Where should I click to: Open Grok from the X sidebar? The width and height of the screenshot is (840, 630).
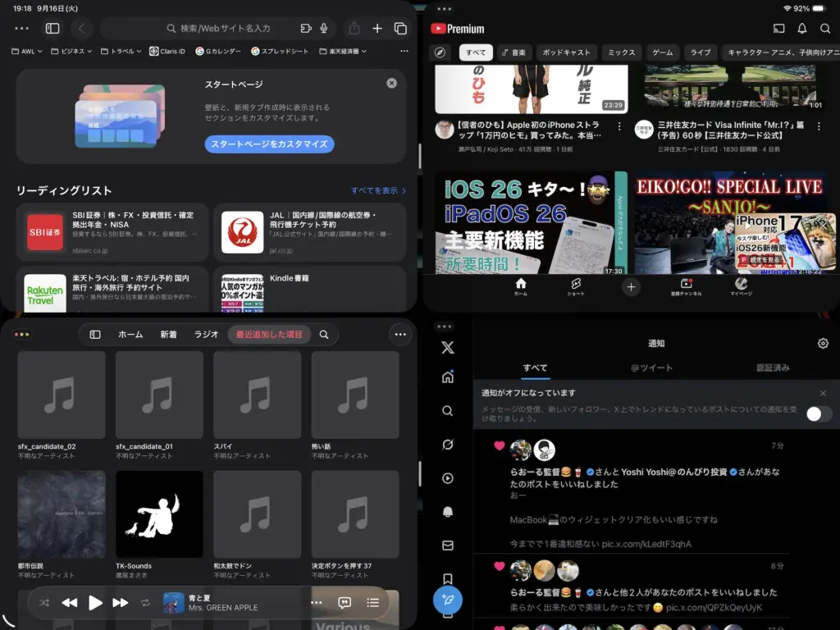448,445
